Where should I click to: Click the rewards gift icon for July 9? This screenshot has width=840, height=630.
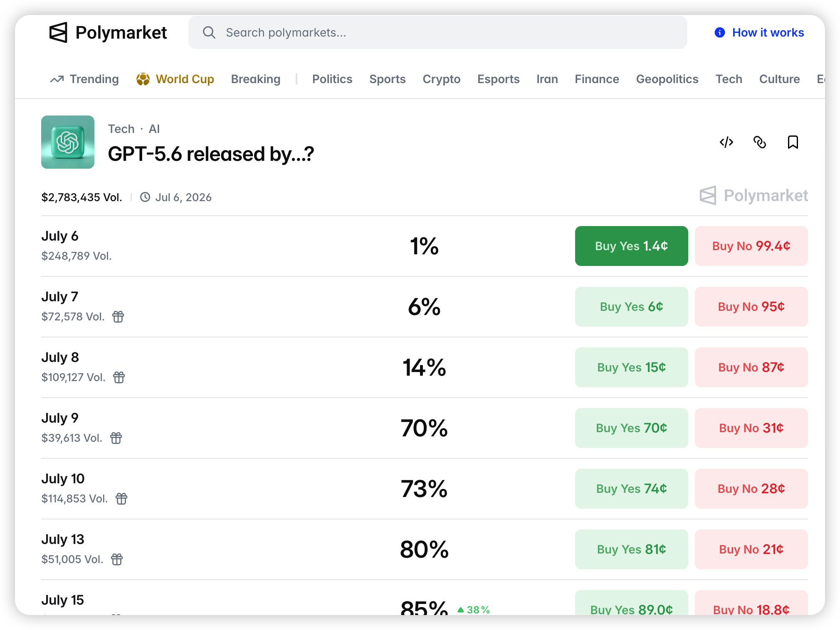116,438
